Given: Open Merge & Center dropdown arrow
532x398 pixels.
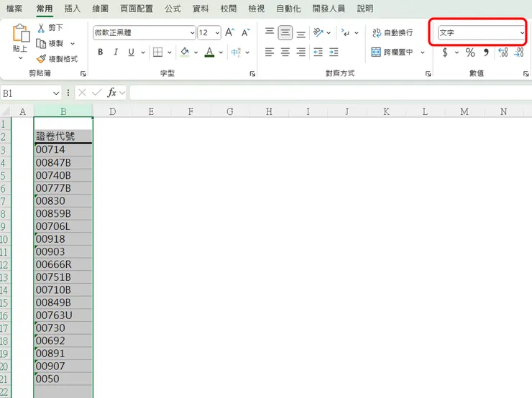Looking at the screenshot, I should [423, 52].
